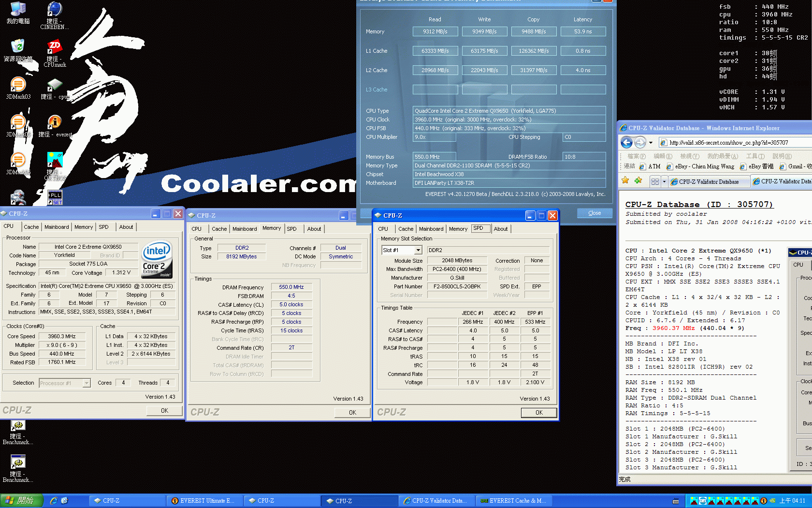812x508 pixels.
Task: Switch to Mainboard tab in left CPU-Z
Action: (57, 227)
